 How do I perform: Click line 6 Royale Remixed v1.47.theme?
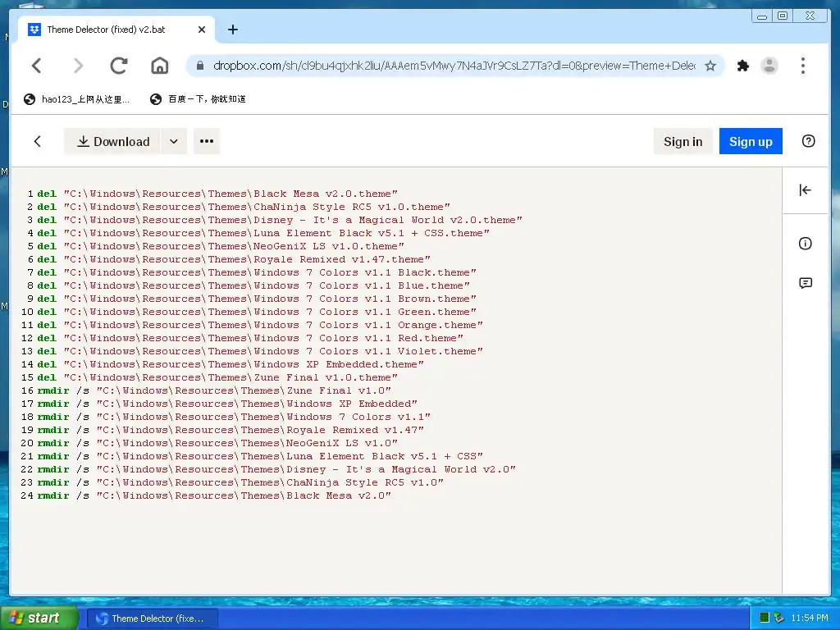[233, 259]
